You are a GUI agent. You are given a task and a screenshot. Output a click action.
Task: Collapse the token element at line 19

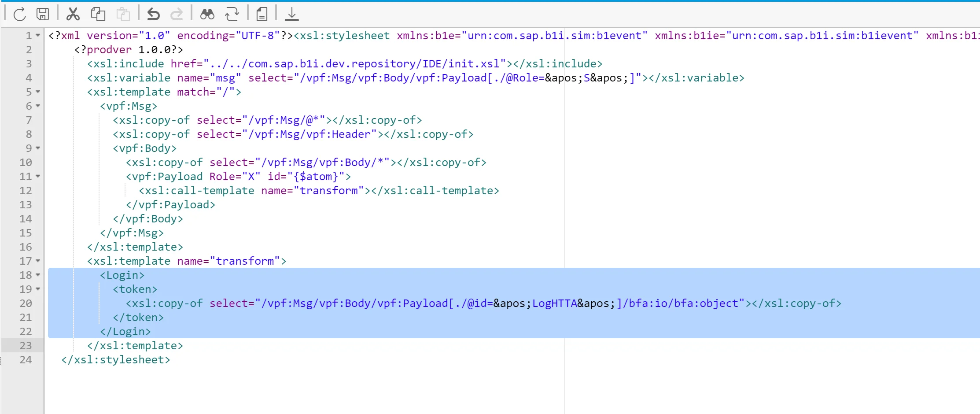(38, 289)
